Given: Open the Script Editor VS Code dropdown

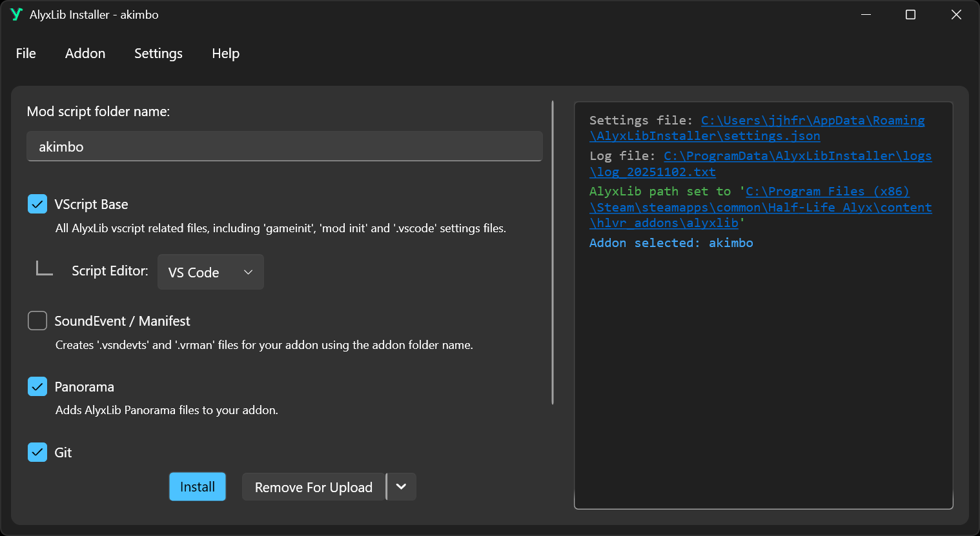Looking at the screenshot, I should point(210,272).
